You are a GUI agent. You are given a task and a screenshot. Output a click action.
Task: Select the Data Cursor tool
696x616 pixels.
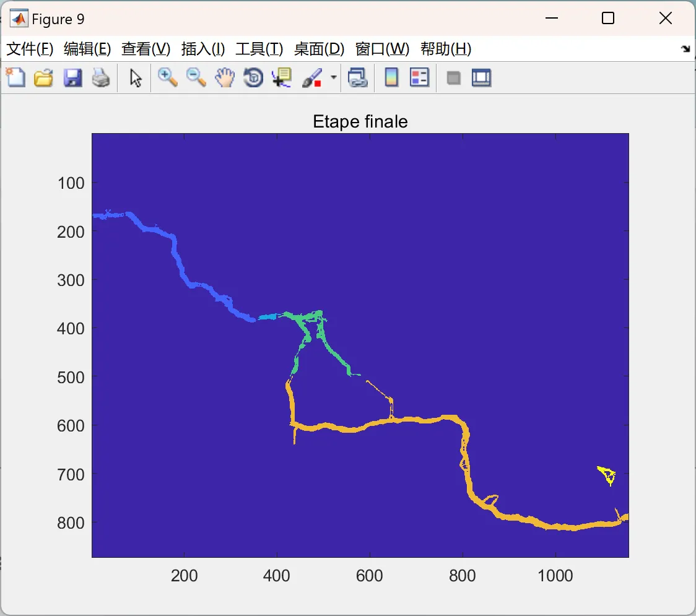coord(281,77)
